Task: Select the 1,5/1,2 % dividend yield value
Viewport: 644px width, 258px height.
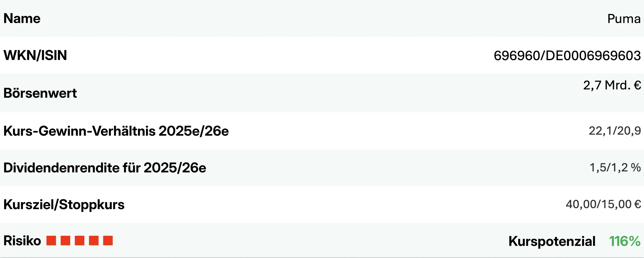Action: tap(615, 167)
